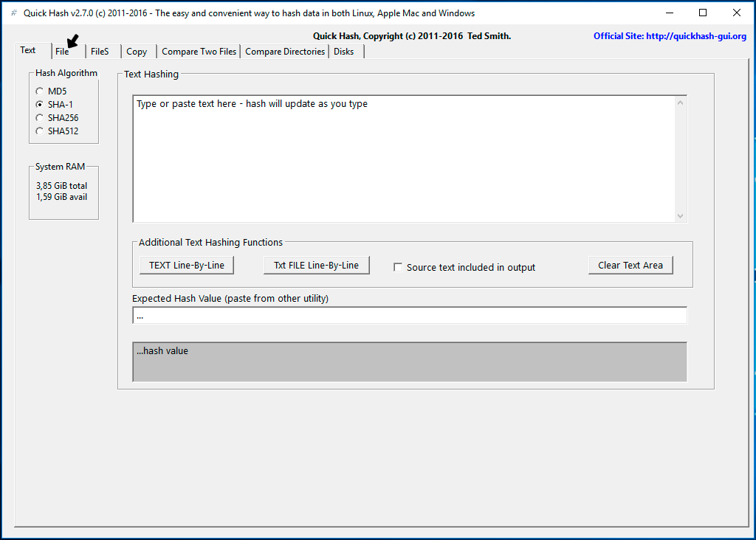This screenshot has width=756, height=540.
Task: Minimize the Quick Hash window
Action: tap(670, 13)
